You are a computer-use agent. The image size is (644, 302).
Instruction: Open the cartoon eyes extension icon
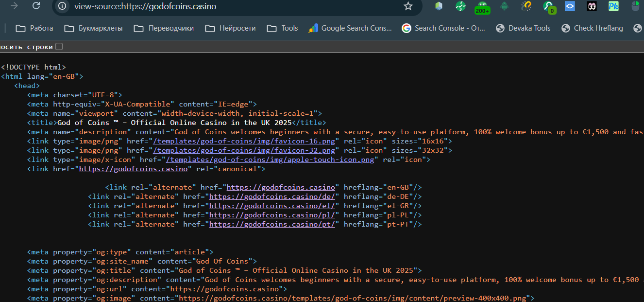[x=592, y=6]
